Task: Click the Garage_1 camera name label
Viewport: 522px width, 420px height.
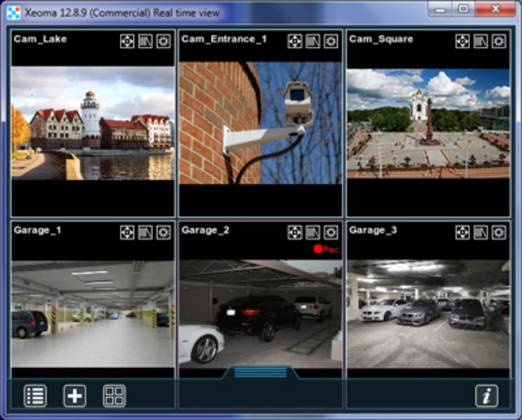Action: pos(38,230)
